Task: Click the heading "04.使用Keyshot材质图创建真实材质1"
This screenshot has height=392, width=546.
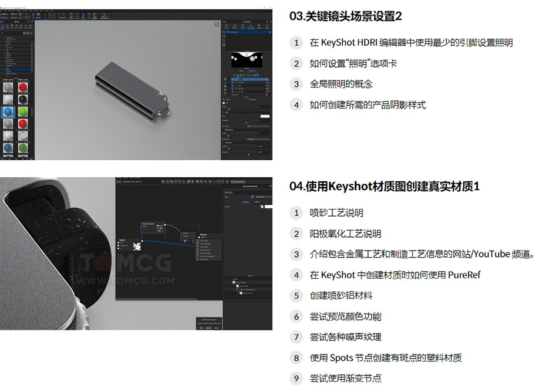Action: click(385, 187)
